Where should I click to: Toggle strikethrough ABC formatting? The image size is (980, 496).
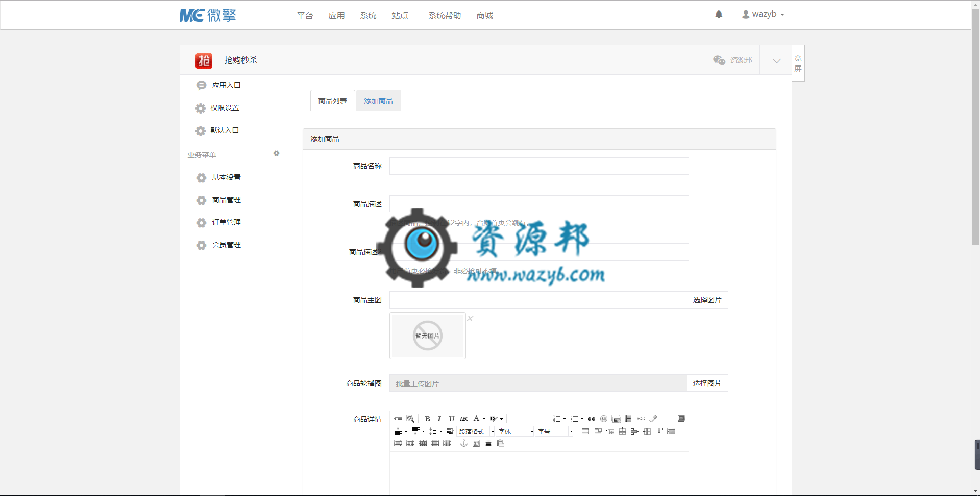point(464,419)
